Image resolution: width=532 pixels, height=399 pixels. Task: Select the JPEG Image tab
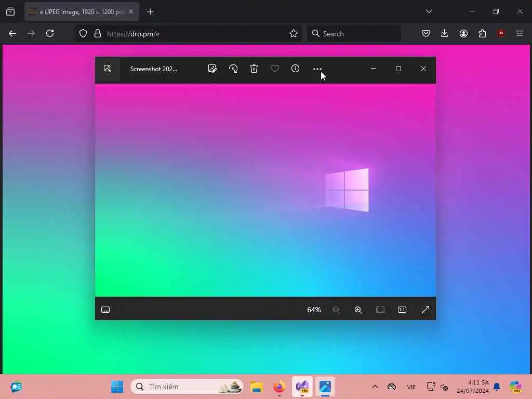82,12
